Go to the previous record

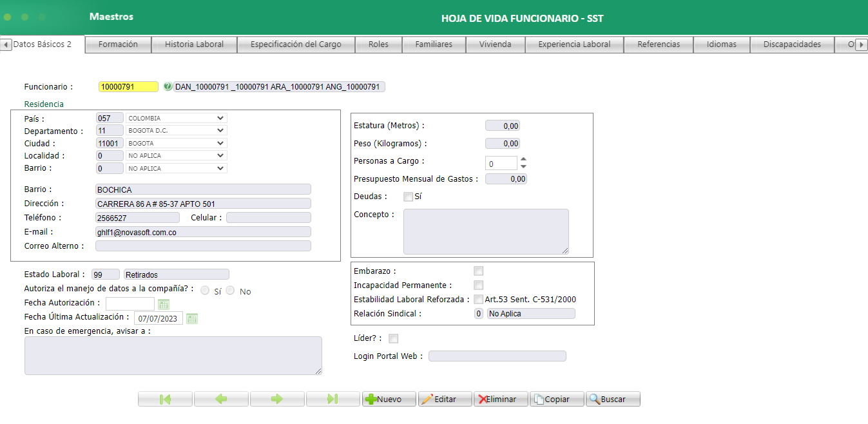[x=221, y=400]
